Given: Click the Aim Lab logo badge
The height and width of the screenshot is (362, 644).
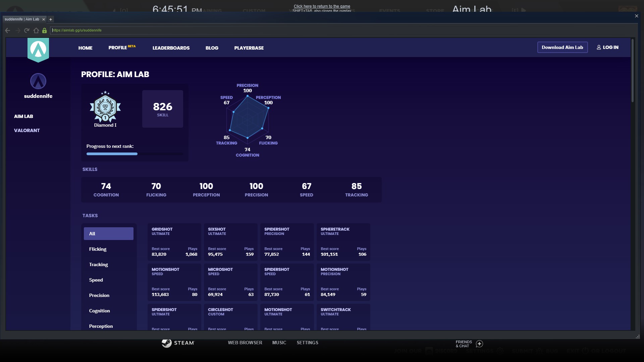Looking at the screenshot, I should pos(38,50).
